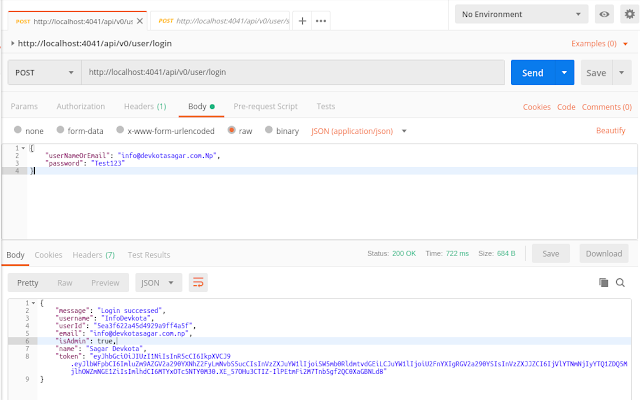Collapse the request body JSON at line 1

tap(23, 148)
